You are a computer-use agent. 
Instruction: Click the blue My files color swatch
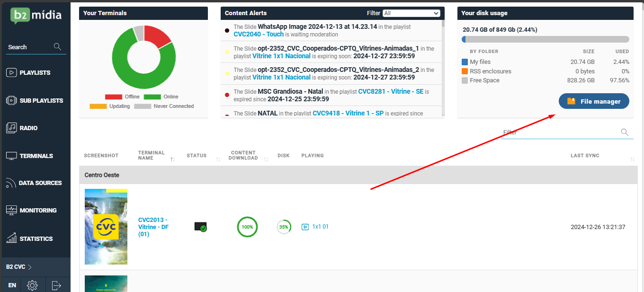coord(465,62)
